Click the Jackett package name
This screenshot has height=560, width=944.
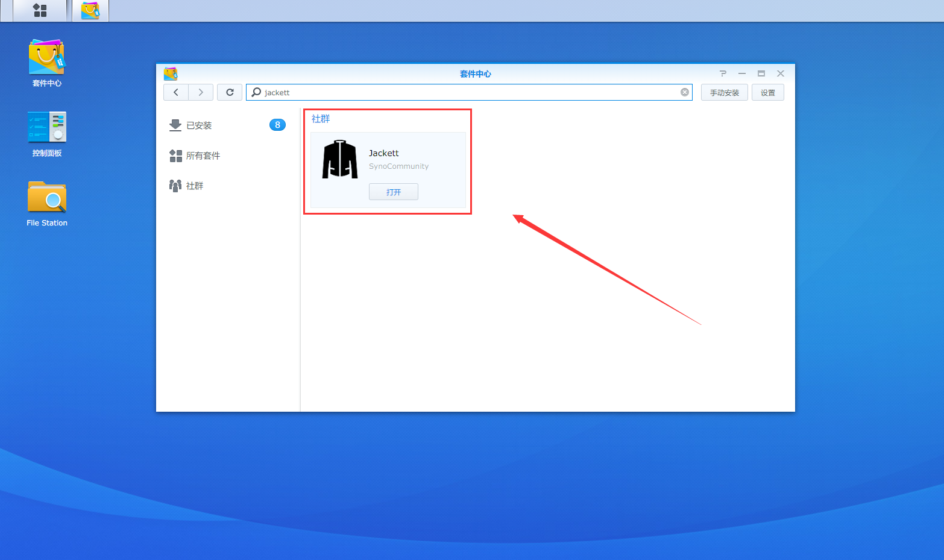pyautogui.click(x=384, y=153)
